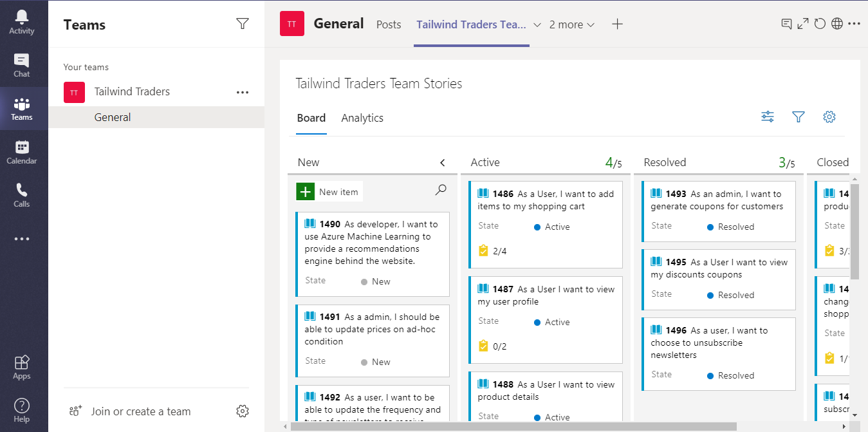Click the 3/5 count on the Resolved column
Viewport: 868px width, 432px height.
[x=787, y=163]
